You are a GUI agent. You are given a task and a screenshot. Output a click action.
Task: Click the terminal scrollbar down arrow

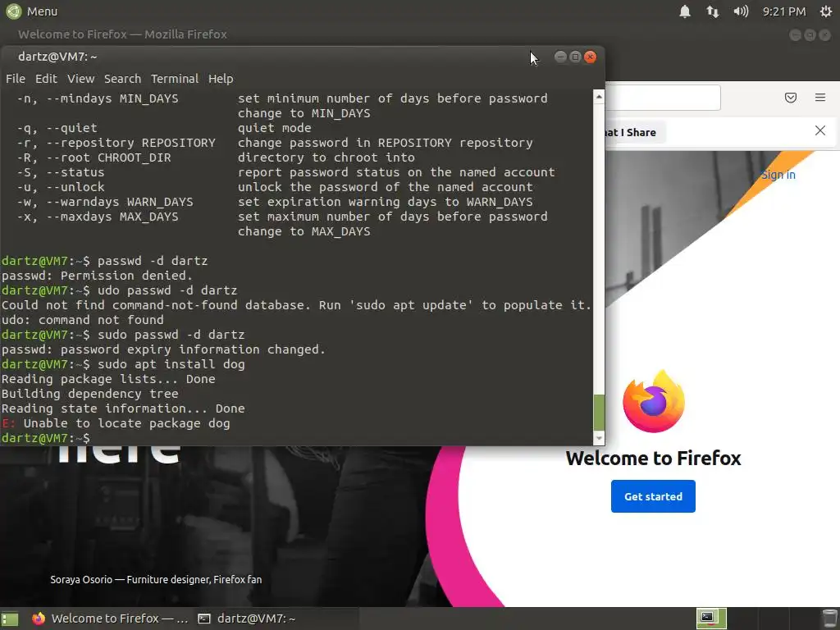[599, 438]
